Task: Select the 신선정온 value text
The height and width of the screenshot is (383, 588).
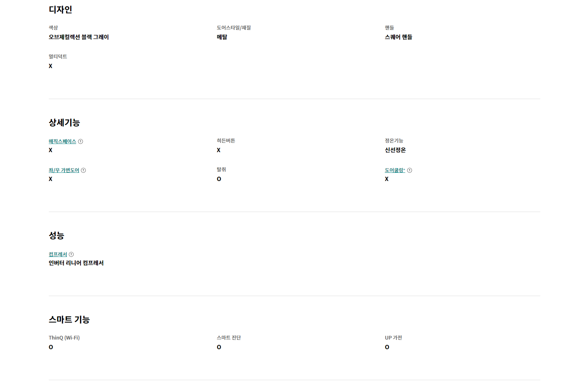Action: 395,150
